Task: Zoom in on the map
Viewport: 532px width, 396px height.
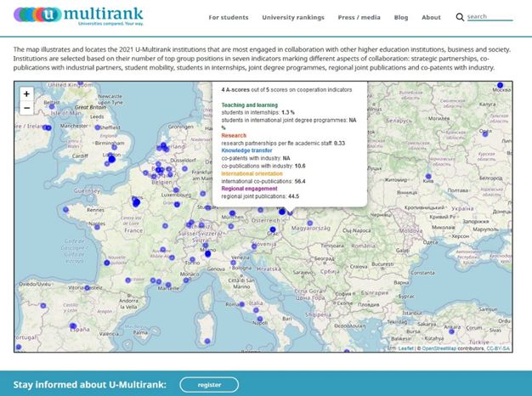Action: [x=26, y=94]
